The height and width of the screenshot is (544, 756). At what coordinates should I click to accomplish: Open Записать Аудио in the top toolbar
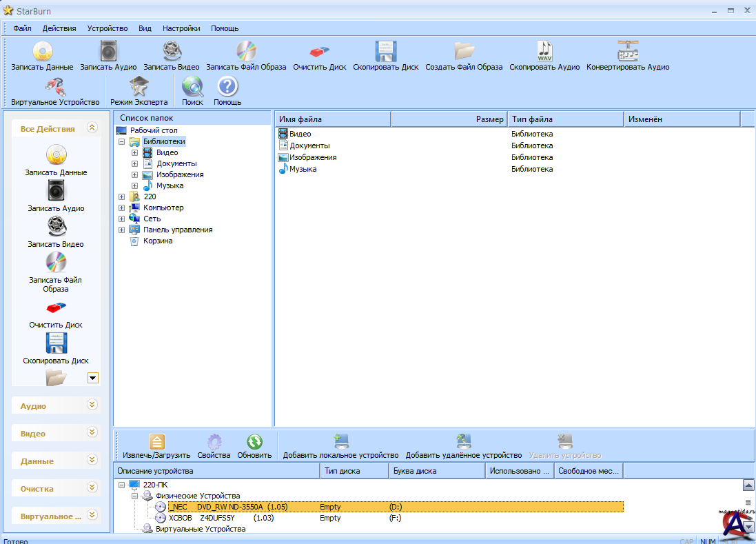[x=108, y=54]
